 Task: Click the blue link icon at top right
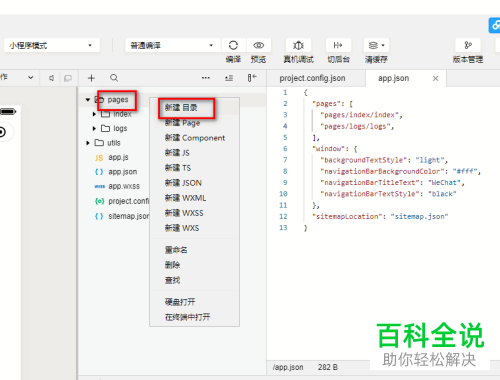[x=495, y=25]
